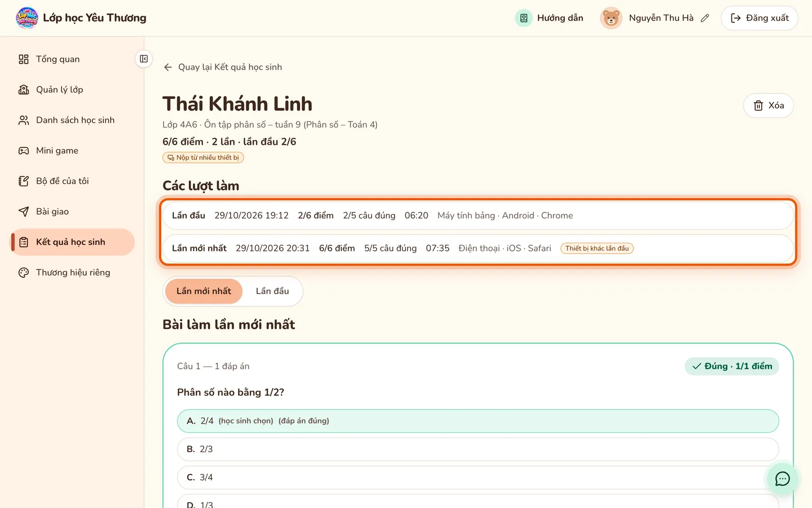Switch to the Lần đầu tab

273,291
